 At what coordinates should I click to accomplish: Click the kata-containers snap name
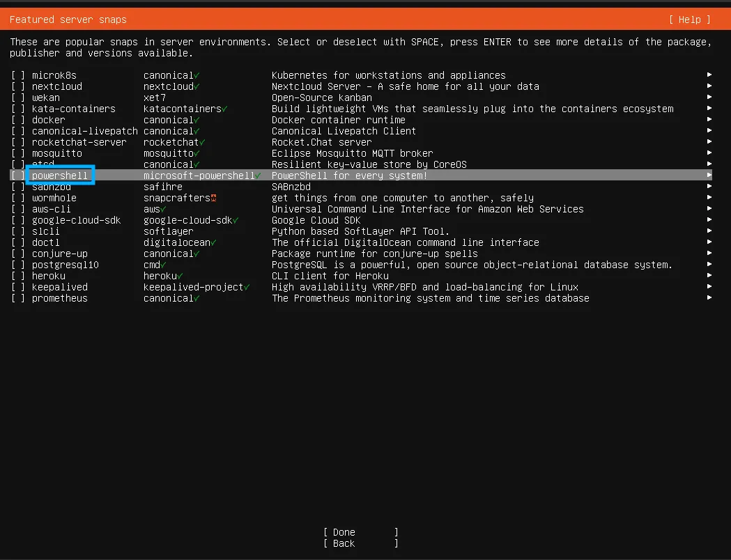[74, 109]
